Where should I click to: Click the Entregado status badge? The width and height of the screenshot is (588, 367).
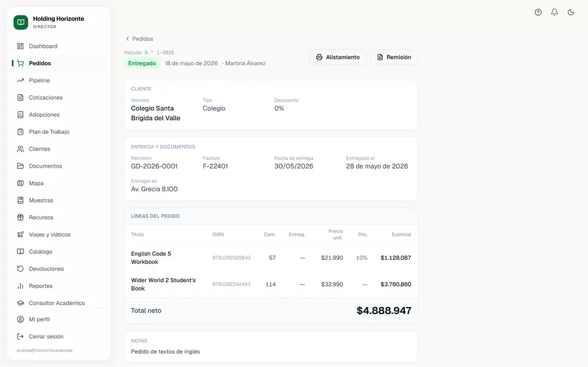point(142,63)
